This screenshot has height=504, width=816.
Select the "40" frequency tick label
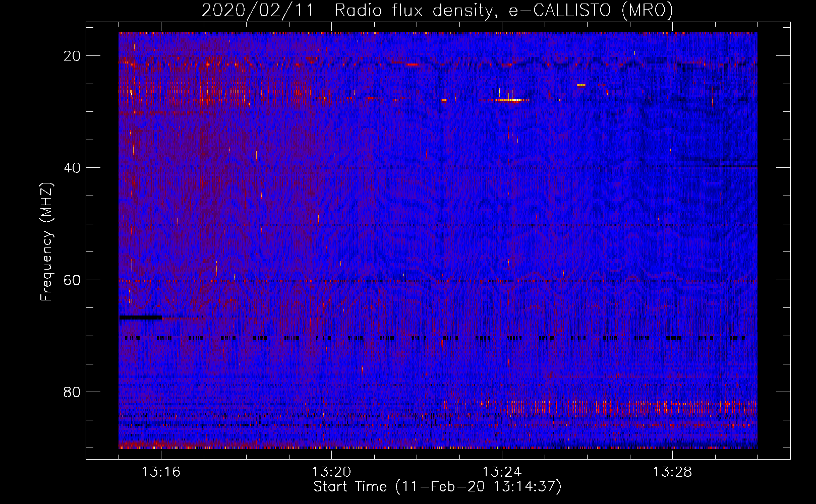72,168
